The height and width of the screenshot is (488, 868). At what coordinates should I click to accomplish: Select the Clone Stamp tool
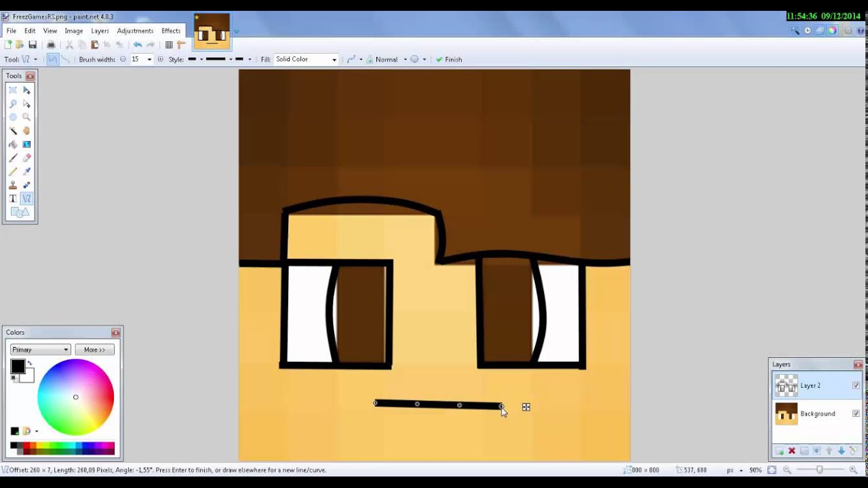pos(13,185)
